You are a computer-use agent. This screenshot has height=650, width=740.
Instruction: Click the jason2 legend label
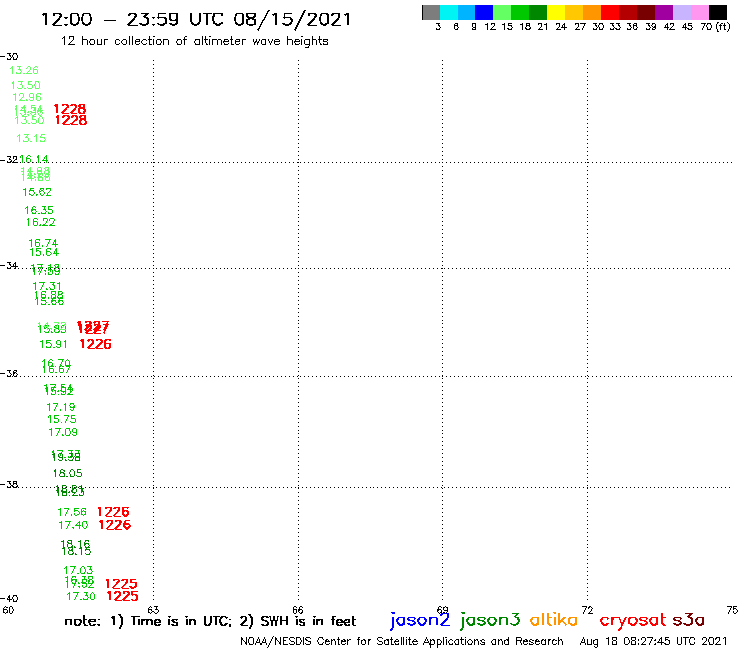[x=420, y=620]
